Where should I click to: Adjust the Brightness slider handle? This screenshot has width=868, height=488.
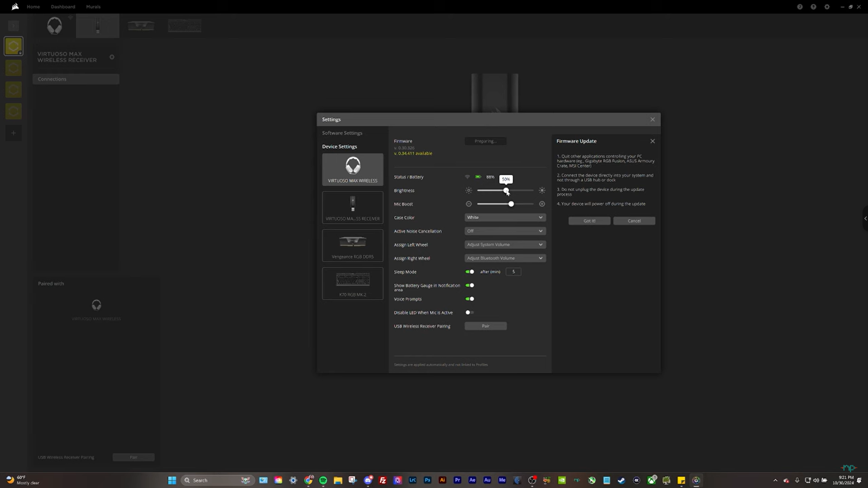click(x=506, y=190)
